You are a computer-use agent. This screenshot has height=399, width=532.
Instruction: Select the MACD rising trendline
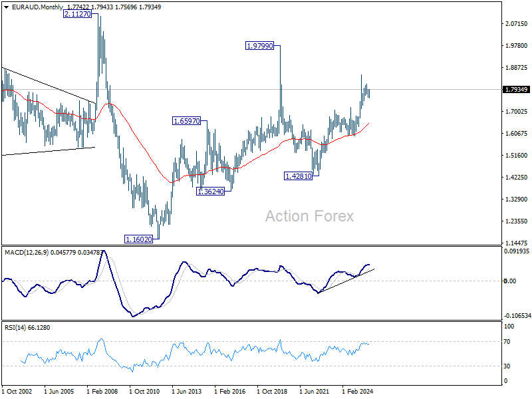coord(346,281)
